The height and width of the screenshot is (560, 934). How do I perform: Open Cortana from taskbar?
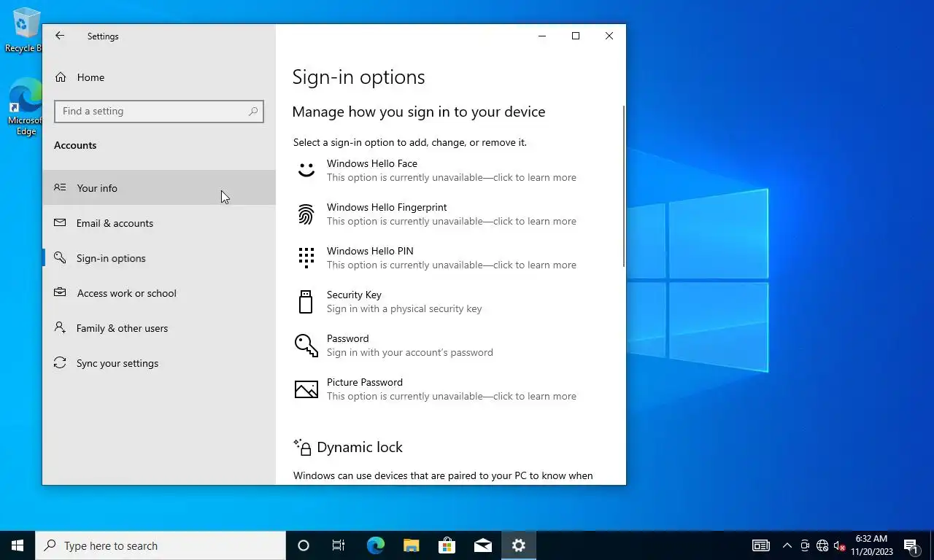(x=304, y=545)
